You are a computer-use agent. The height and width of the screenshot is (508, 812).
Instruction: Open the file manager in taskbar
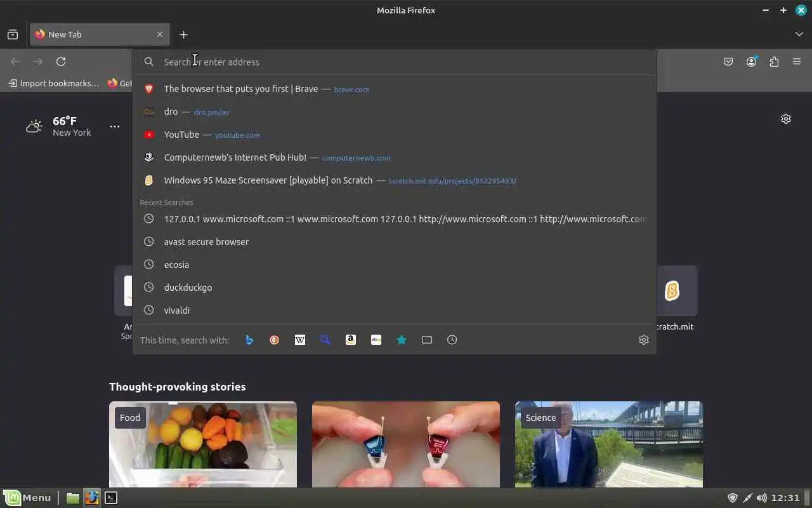(73, 498)
